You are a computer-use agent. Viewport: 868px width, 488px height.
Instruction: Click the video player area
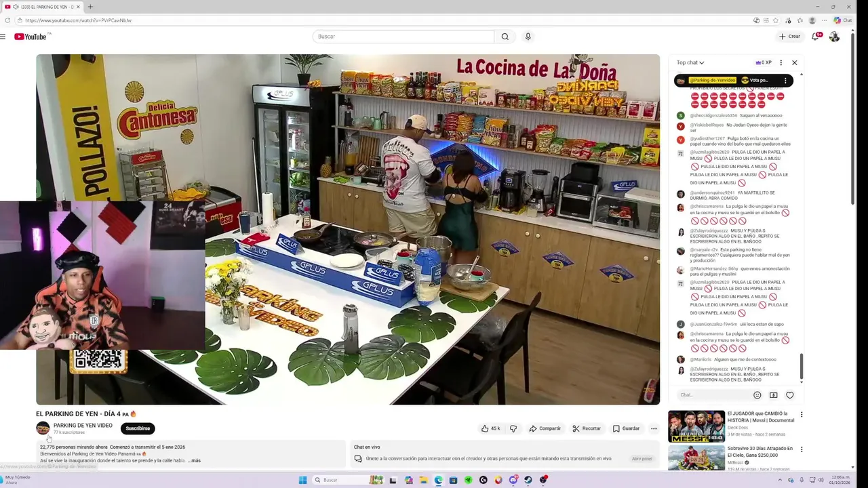point(348,229)
